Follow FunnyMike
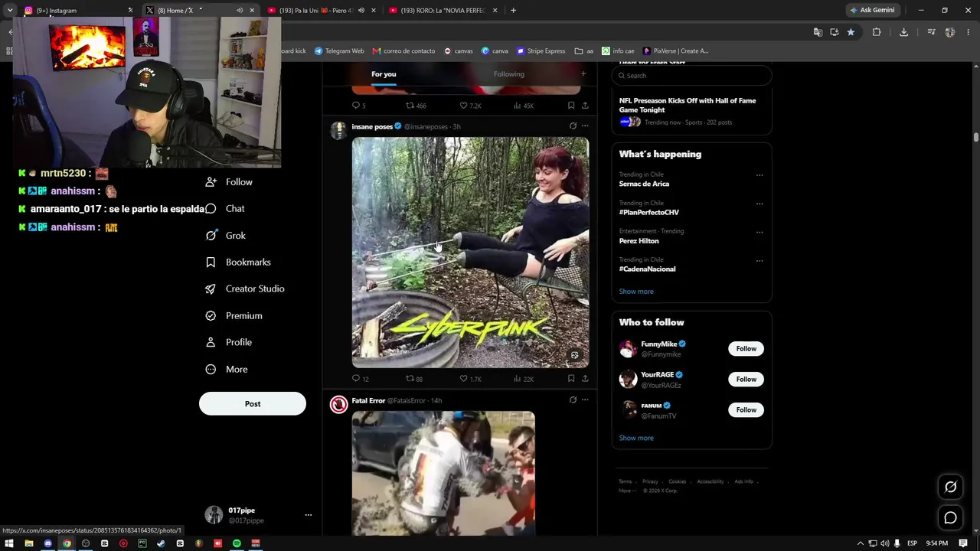The height and width of the screenshot is (551, 980). click(746, 349)
